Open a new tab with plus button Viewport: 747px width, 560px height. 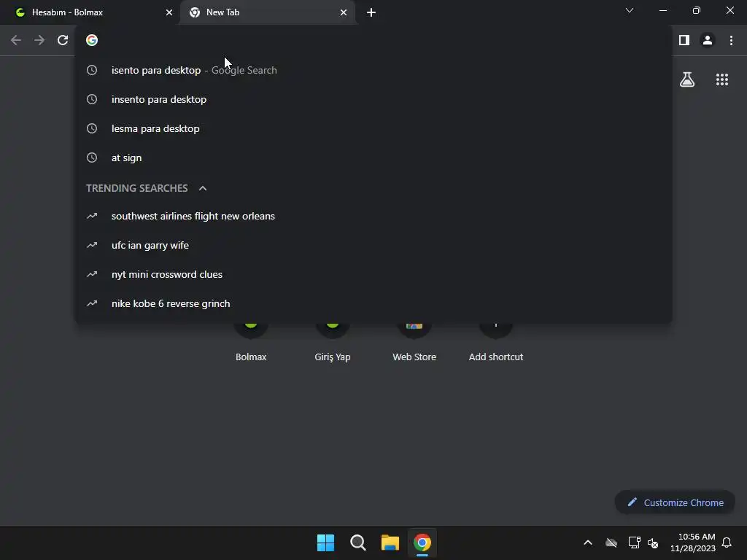click(371, 12)
